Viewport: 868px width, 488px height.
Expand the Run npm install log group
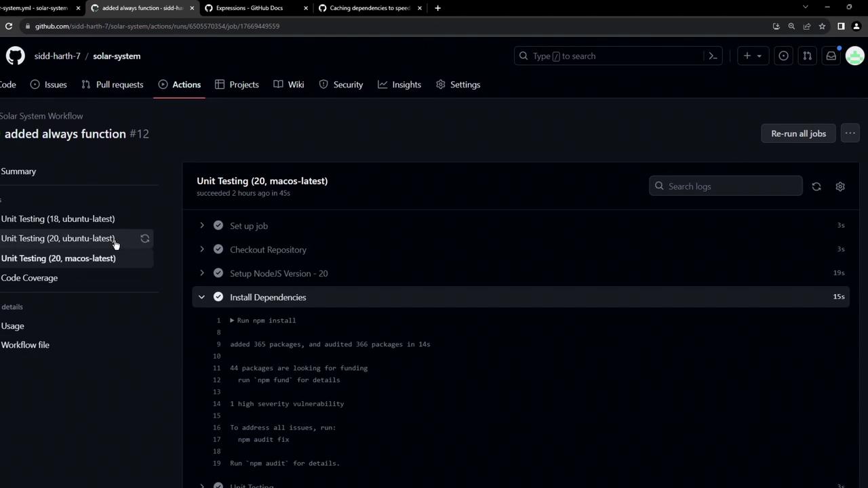(232, 321)
